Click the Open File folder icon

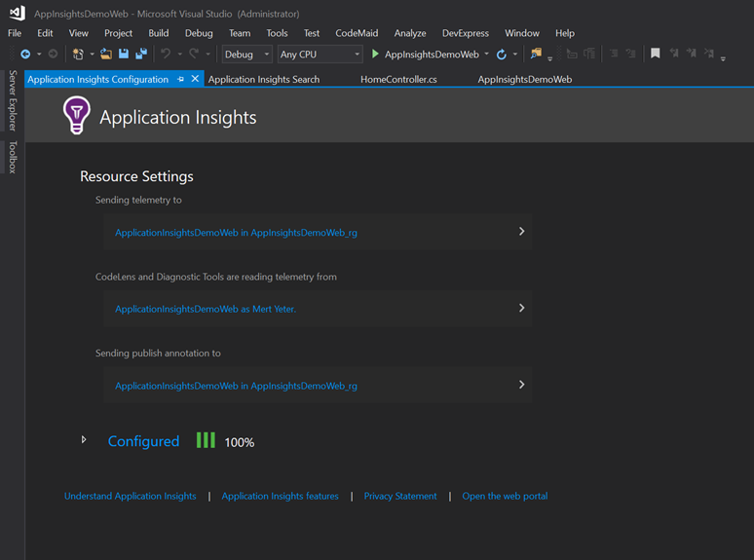click(106, 54)
